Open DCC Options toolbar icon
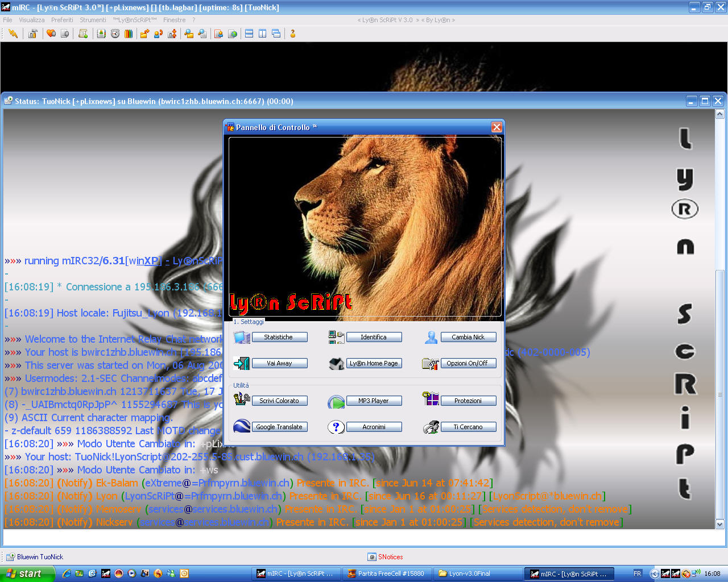 172,34
